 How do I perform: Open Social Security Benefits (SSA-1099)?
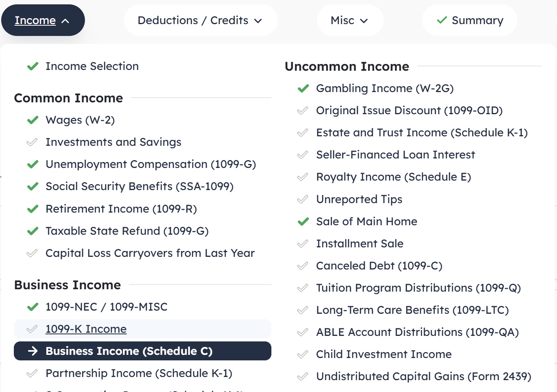pyautogui.click(x=139, y=187)
